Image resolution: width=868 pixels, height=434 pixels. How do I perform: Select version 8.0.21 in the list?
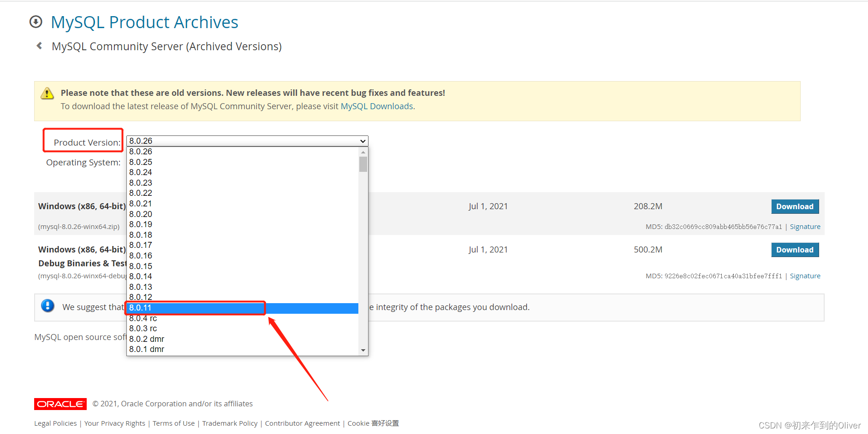tap(243, 204)
